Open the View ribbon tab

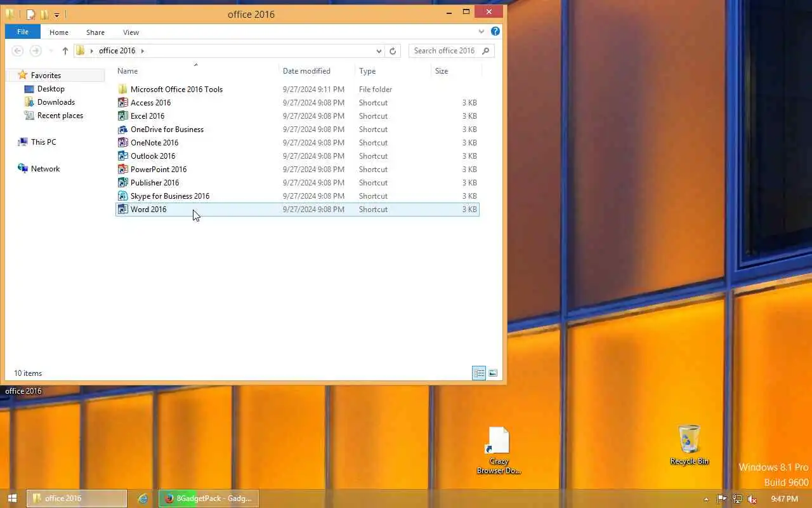(131, 32)
